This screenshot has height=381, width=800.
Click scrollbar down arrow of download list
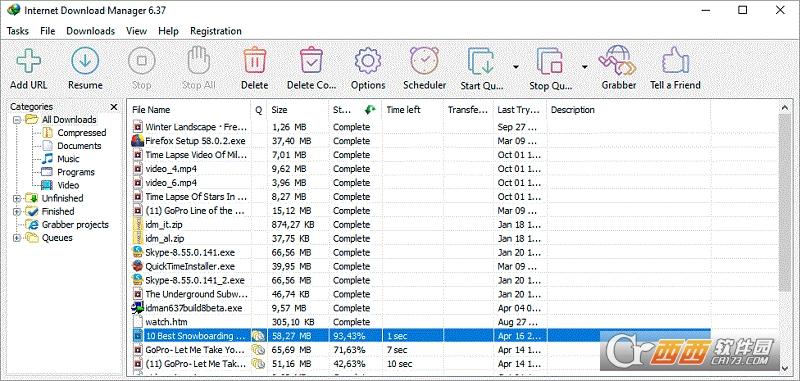(785, 368)
